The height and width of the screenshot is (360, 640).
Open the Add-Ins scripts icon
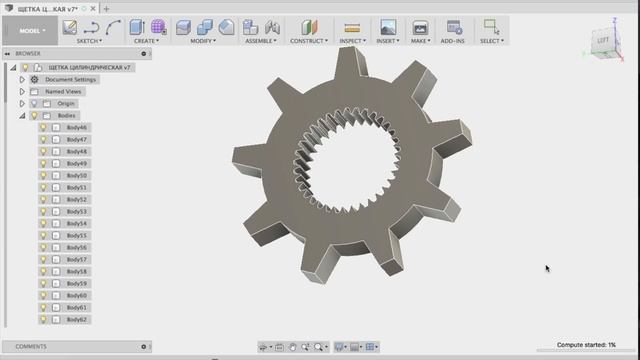454,27
